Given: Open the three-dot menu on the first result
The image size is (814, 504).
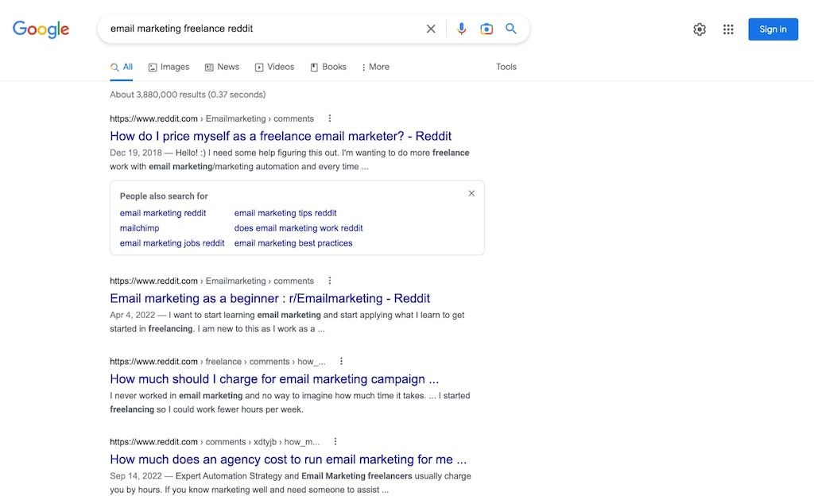Looking at the screenshot, I should (329, 118).
